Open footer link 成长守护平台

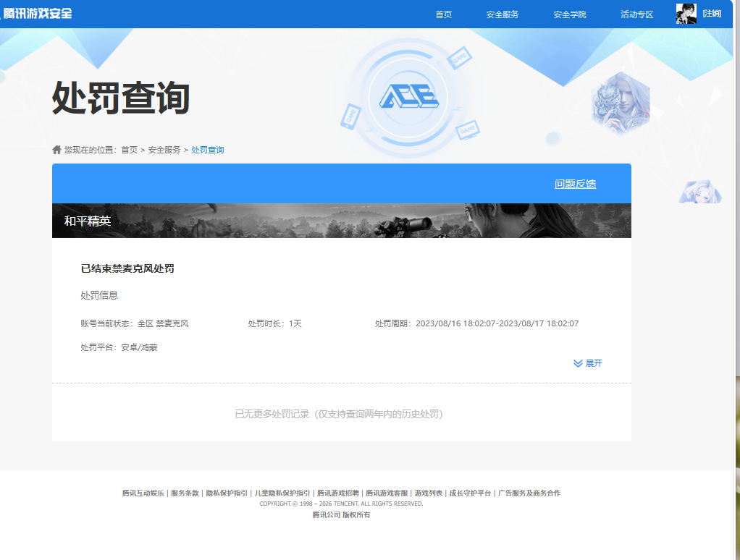(470, 493)
